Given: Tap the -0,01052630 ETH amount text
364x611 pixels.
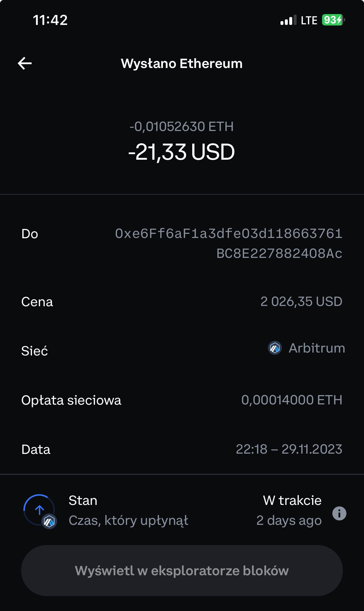Looking at the screenshot, I should click(182, 127).
